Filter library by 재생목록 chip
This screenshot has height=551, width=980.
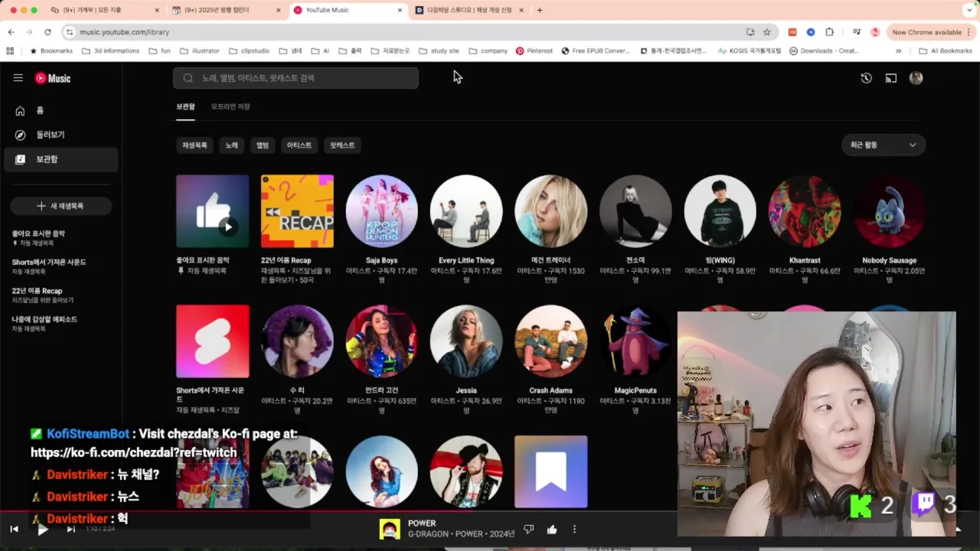pos(194,145)
